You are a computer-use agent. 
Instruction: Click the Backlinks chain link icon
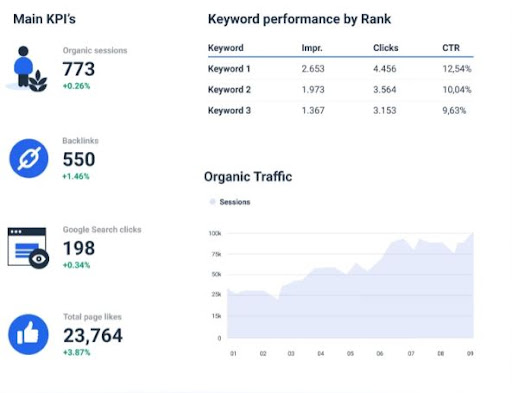(29, 158)
